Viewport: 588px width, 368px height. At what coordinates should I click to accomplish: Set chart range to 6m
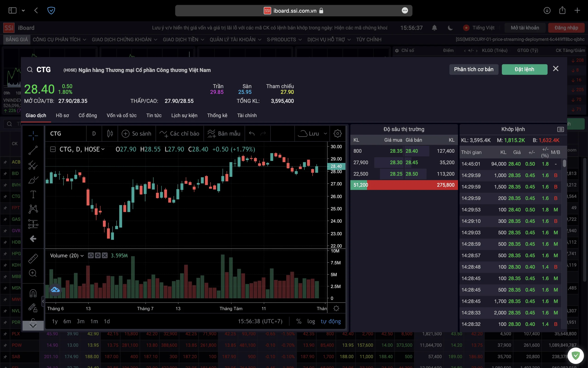(67, 321)
